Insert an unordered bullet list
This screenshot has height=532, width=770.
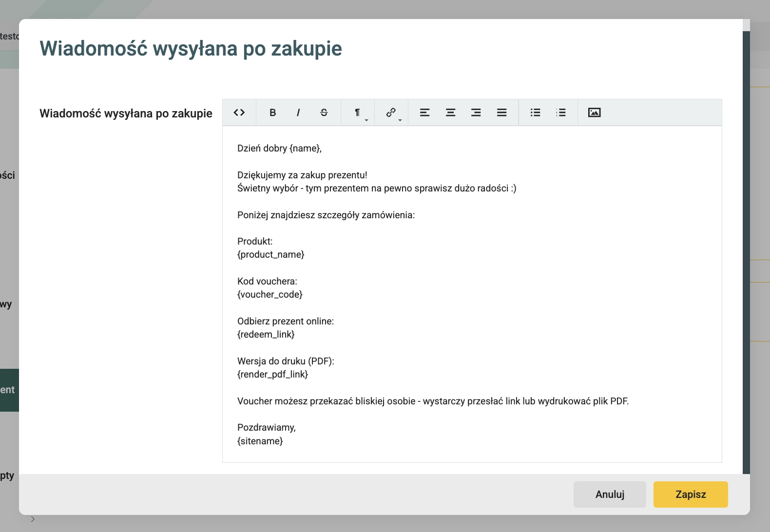[x=536, y=113]
